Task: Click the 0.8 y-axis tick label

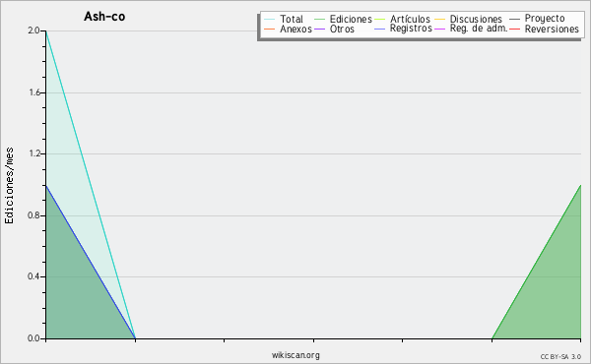Action: coord(33,215)
